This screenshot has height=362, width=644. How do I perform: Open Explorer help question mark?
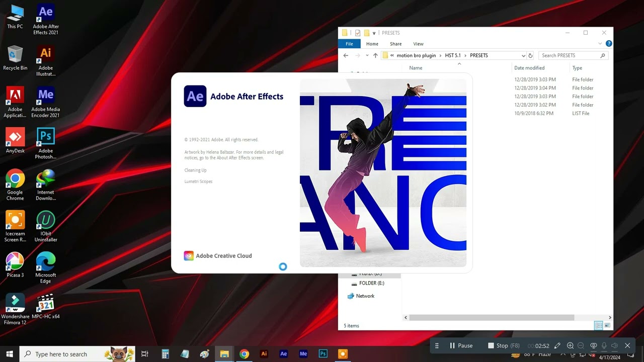[609, 44]
